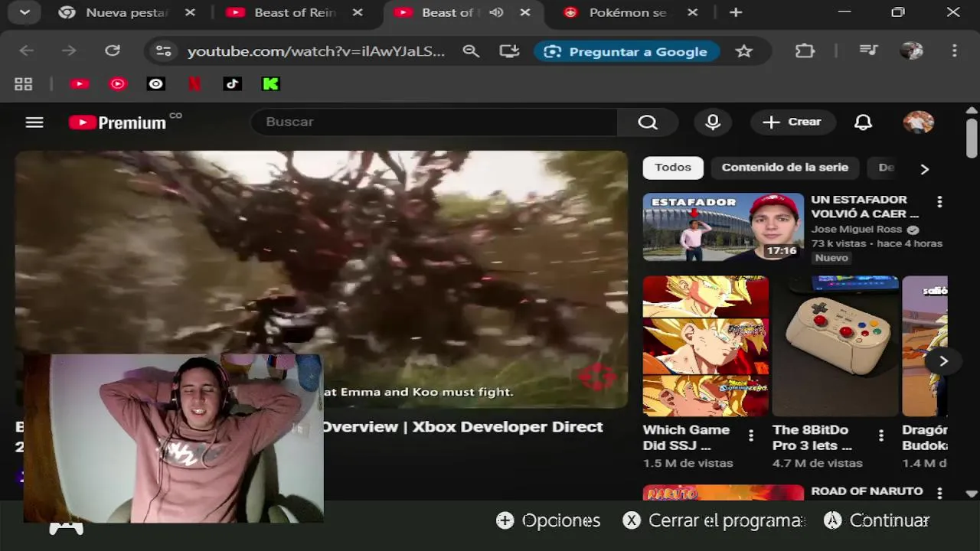Viewport: 980px width, 551px height.
Task: Open the media control icon
Action: 868,51
